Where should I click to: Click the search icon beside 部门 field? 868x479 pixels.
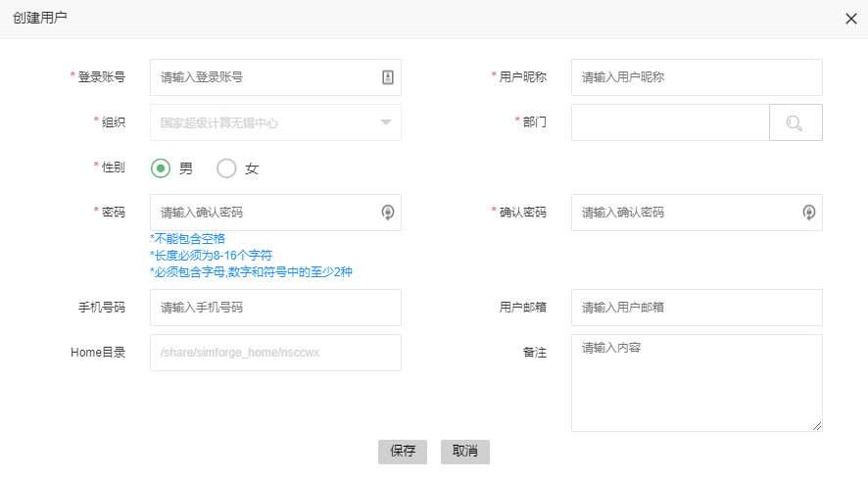(796, 122)
